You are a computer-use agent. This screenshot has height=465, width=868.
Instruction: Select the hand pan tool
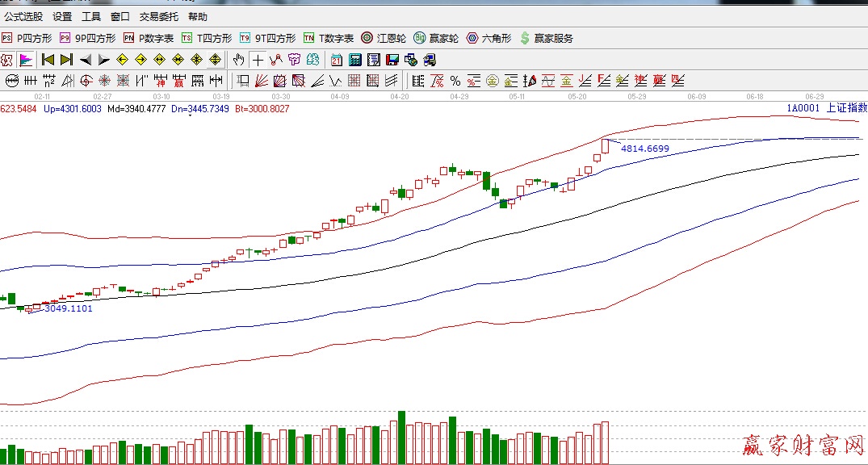click(x=238, y=60)
